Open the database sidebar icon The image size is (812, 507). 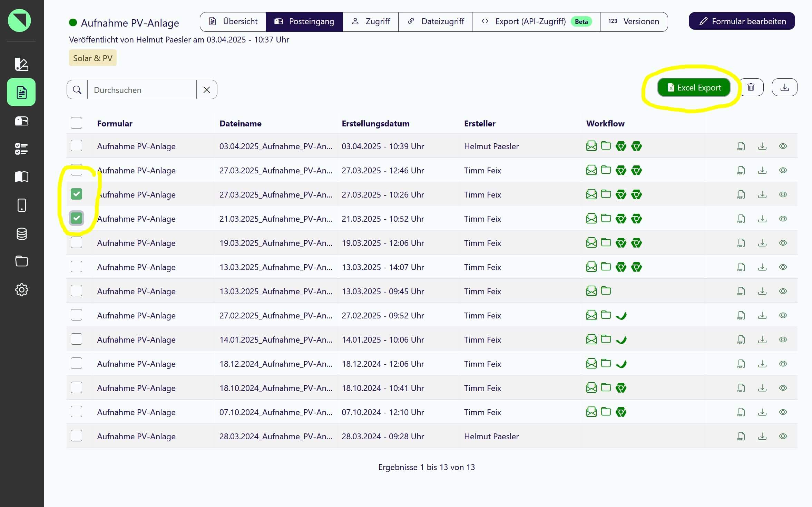[x=21, y=234]
